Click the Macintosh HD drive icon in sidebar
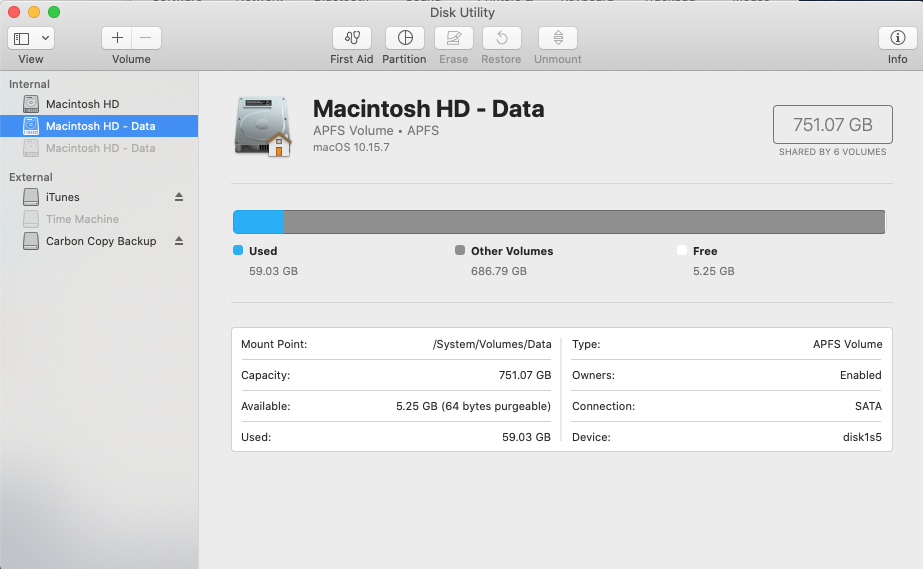Image resolution: width=923 pixels, height=569 pixels. pos(31,104)
